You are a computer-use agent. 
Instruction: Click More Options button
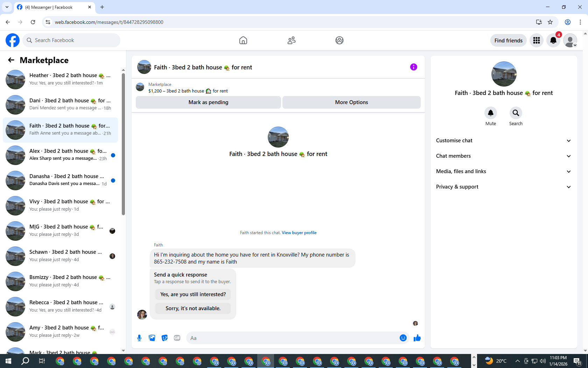(351, 102)
